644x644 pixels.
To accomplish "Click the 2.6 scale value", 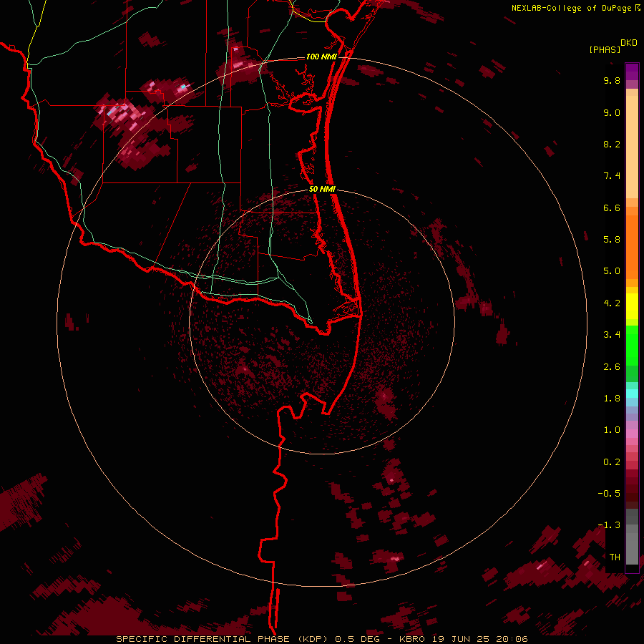I will coord(612,367).
